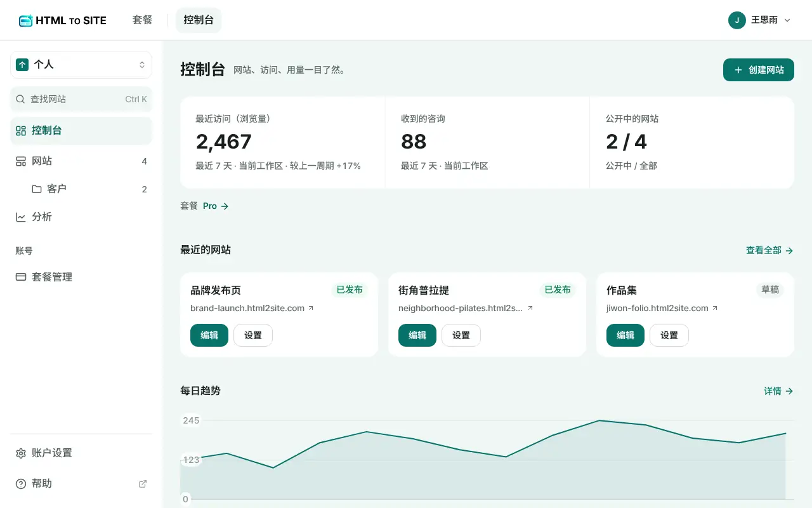812x508 pixels.
Task: Click the 已发布 badge on 街角普拉提
Action: [558, 290]
